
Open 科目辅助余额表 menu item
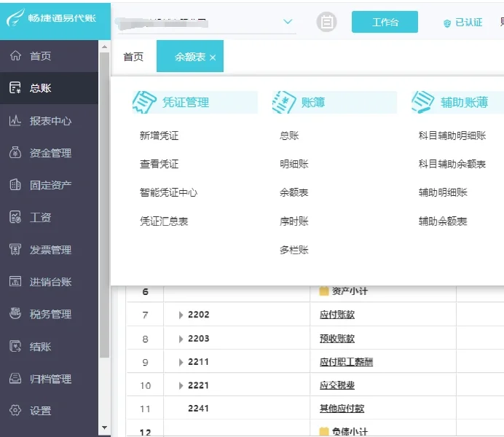pos(452,164)
